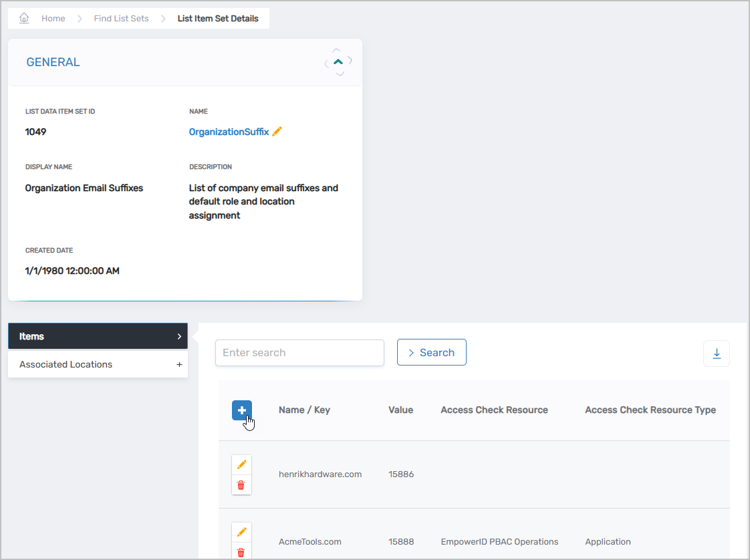Navigate to Find List Sets breadcrumb
750x560 pixels.
[121, 19]
